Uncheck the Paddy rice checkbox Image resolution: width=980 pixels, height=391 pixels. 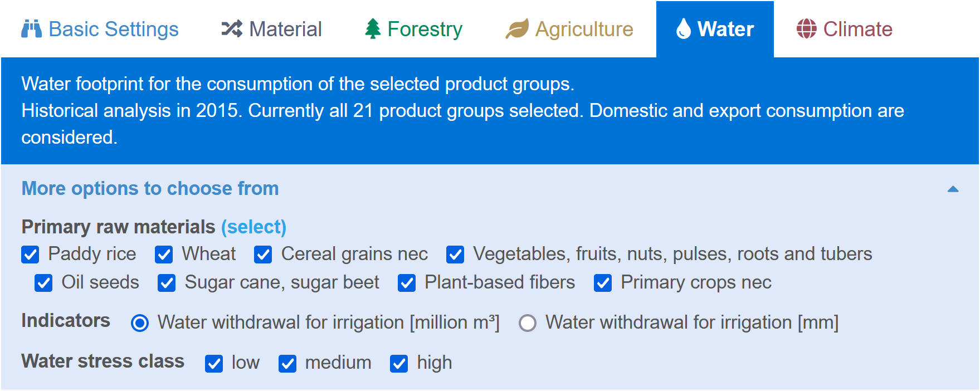(x=30, y=255)
